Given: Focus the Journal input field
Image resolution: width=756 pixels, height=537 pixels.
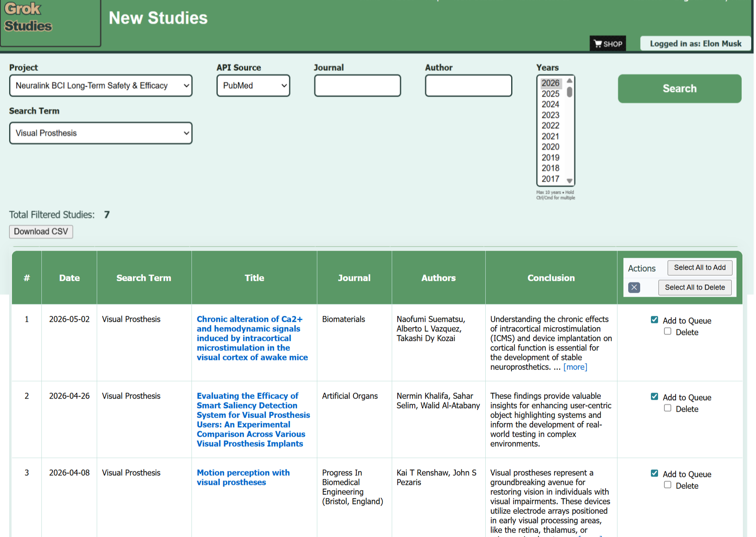Looking at the screenshot, I should point(357,86).
